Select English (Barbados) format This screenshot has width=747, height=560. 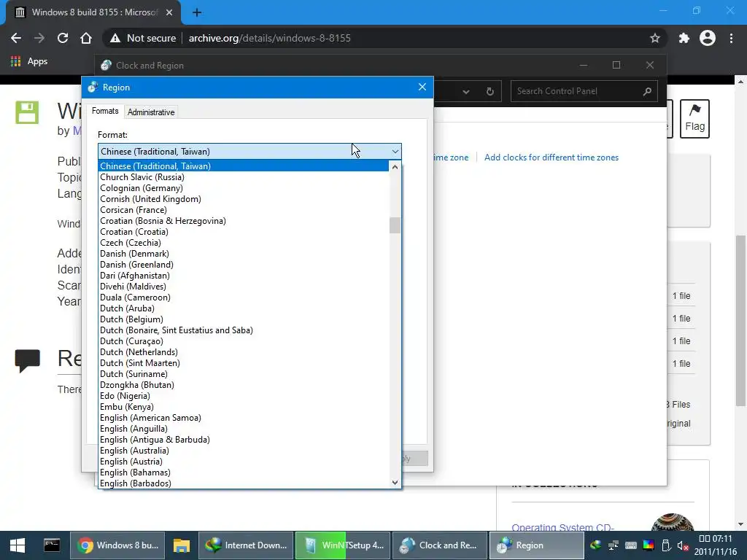[x=243, y=484]
